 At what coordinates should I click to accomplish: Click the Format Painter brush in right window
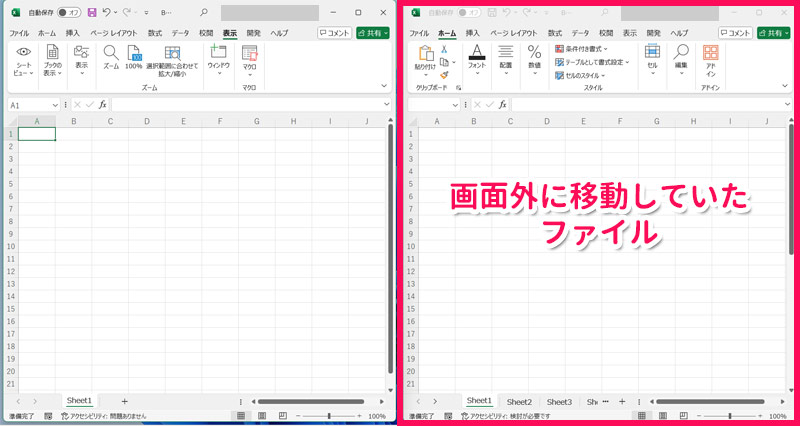[444, 75]
